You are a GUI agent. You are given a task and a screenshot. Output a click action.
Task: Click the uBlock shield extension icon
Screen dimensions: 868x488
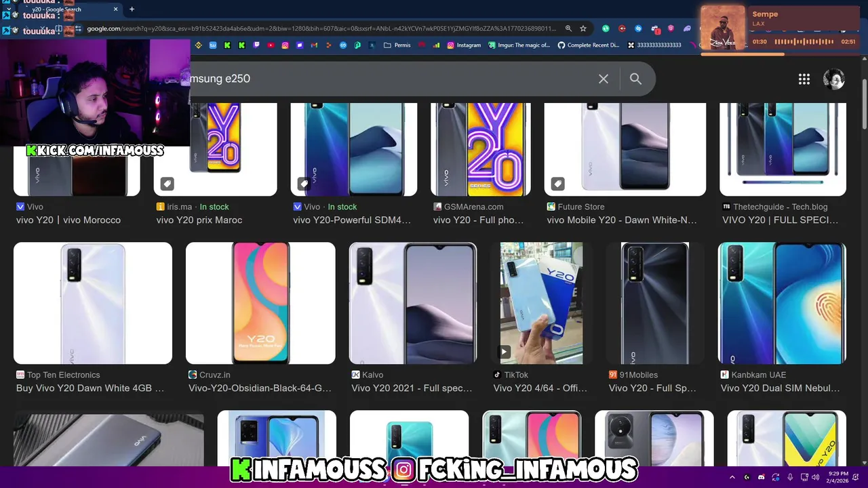tap(671, 28)
